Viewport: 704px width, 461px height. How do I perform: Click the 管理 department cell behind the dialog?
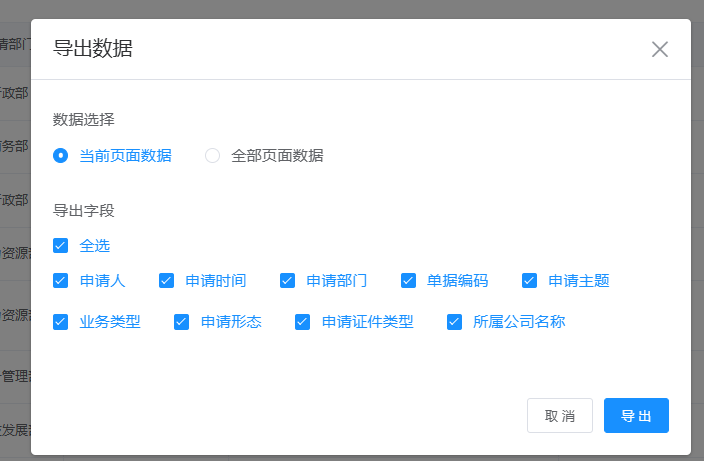(15, 376)
